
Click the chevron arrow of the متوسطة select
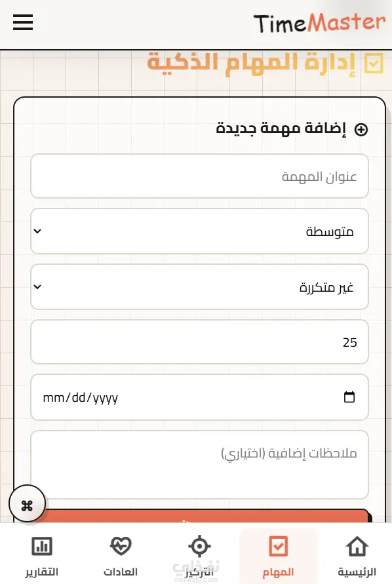(x=37, y=231)
